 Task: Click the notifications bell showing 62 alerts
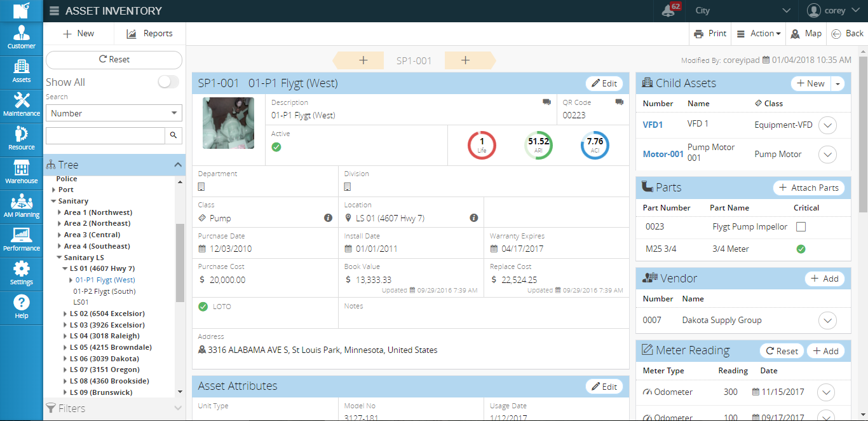[x=669, y=10]
